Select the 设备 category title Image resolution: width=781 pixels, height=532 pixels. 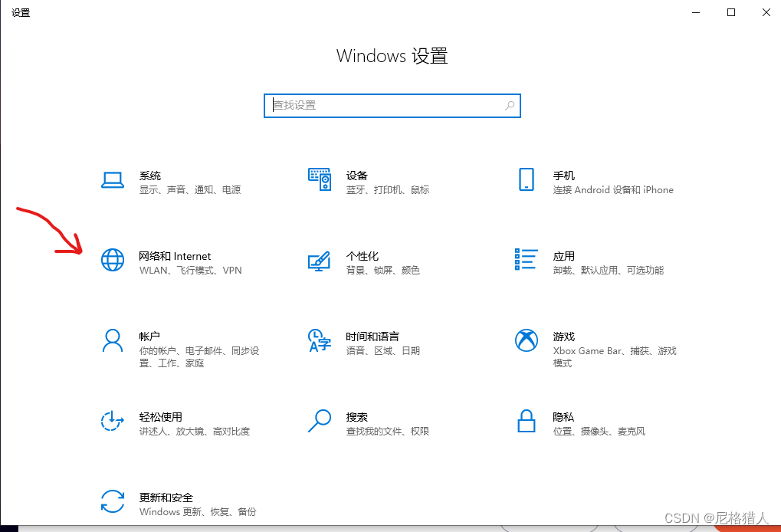pos(356,176)
